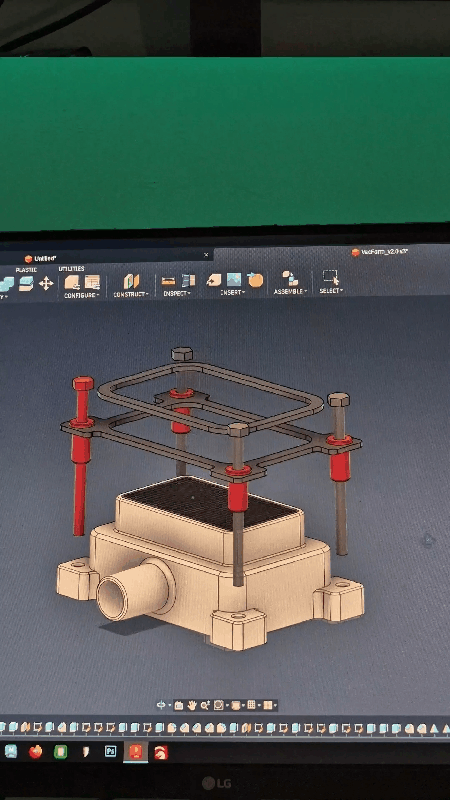450x800 pixels.
Task: Click the stacked plates icon left of Move
Action: 26,284
